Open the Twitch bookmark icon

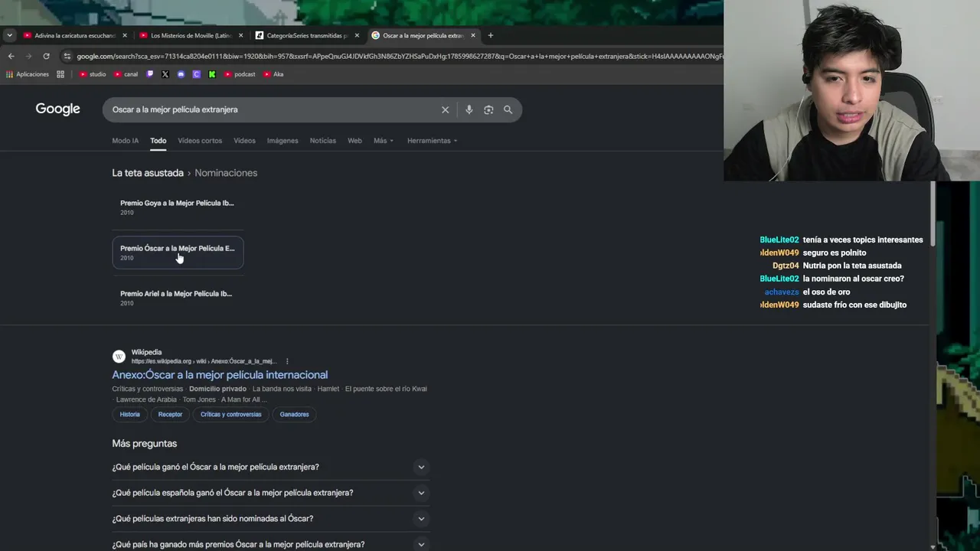tap(150, 74)
